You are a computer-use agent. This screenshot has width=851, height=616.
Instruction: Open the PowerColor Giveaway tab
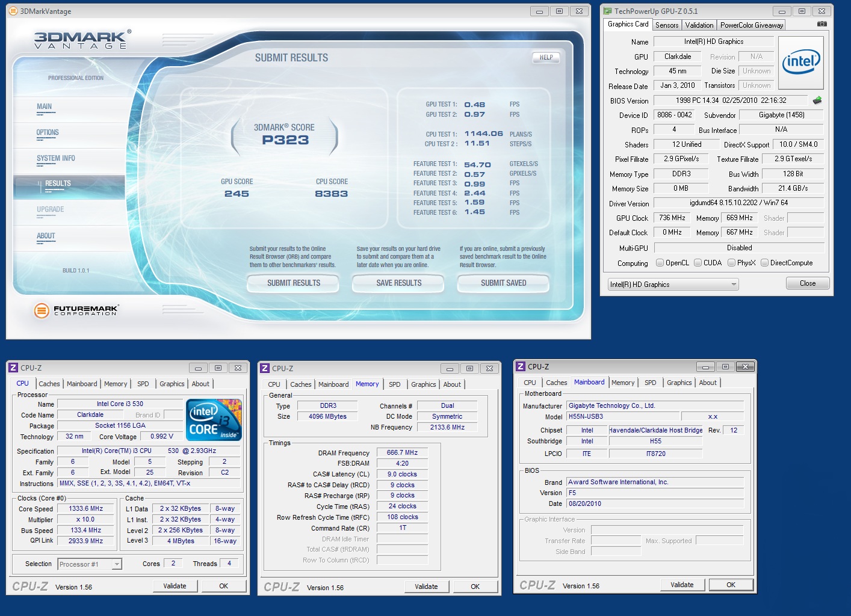coord(752,25)
